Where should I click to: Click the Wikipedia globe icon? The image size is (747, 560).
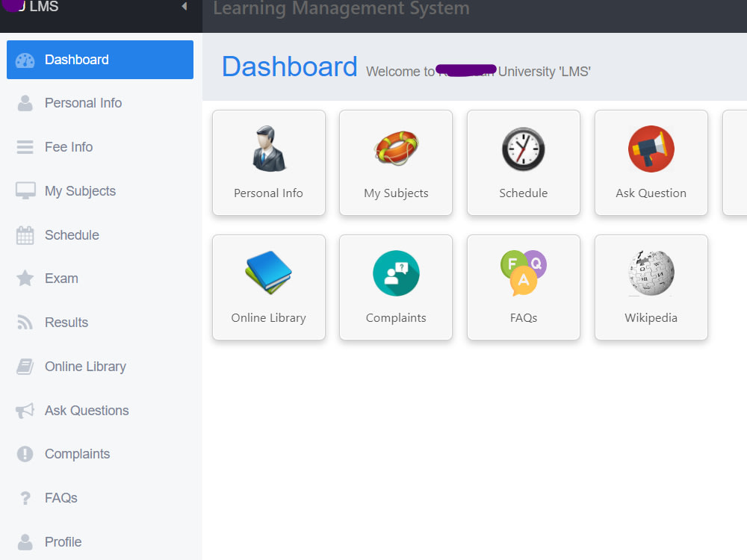[651, 273]
